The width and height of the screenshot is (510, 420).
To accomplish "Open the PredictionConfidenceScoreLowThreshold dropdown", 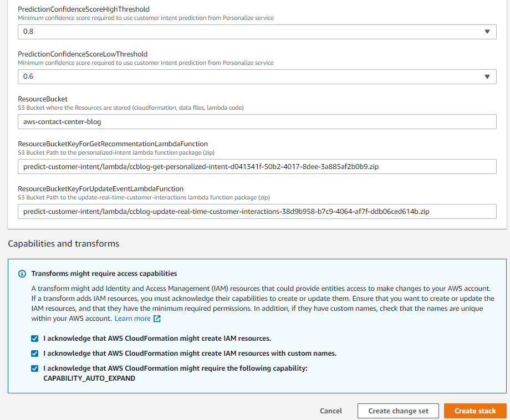I will [257, 76].
